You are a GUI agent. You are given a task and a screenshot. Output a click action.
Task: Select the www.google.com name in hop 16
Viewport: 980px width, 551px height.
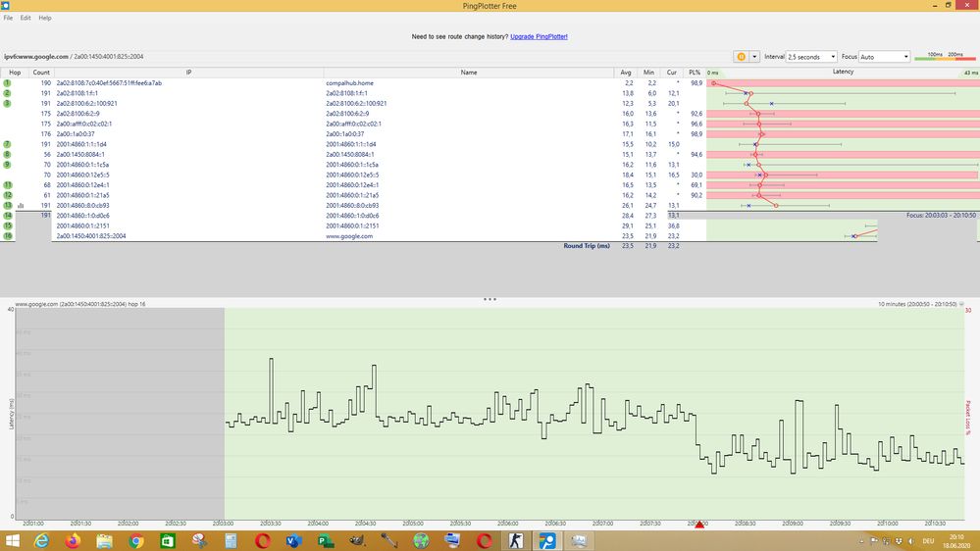pos(349,236)
